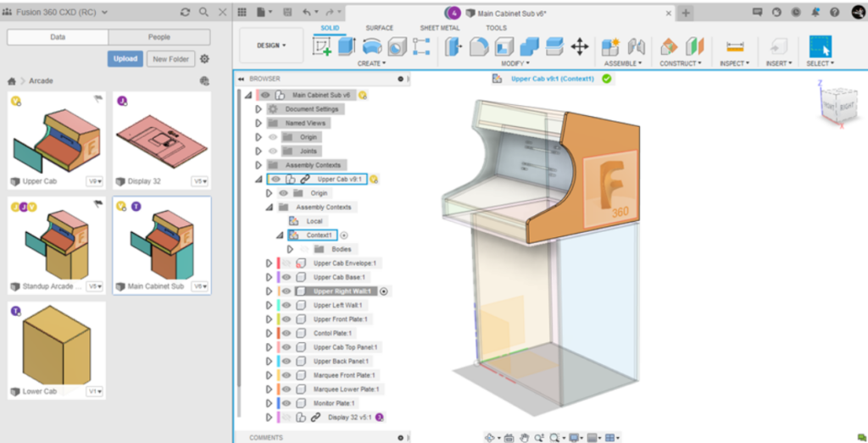Switch to the SURFACE tab
868x443 pixels.
(x=379, y=28)
